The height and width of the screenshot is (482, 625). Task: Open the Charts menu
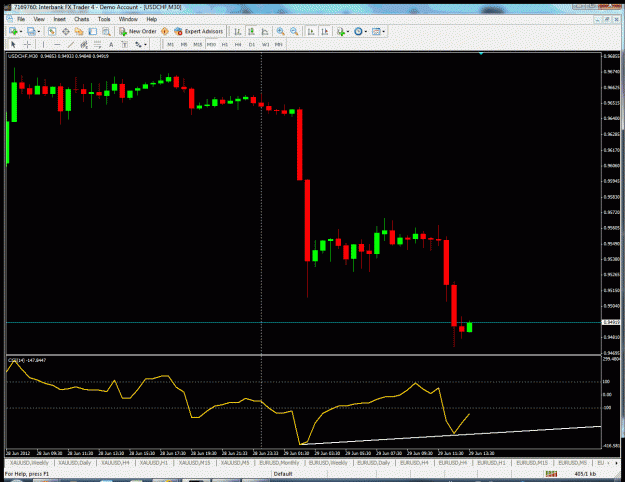pyautogui.click(x=81, y=19)
